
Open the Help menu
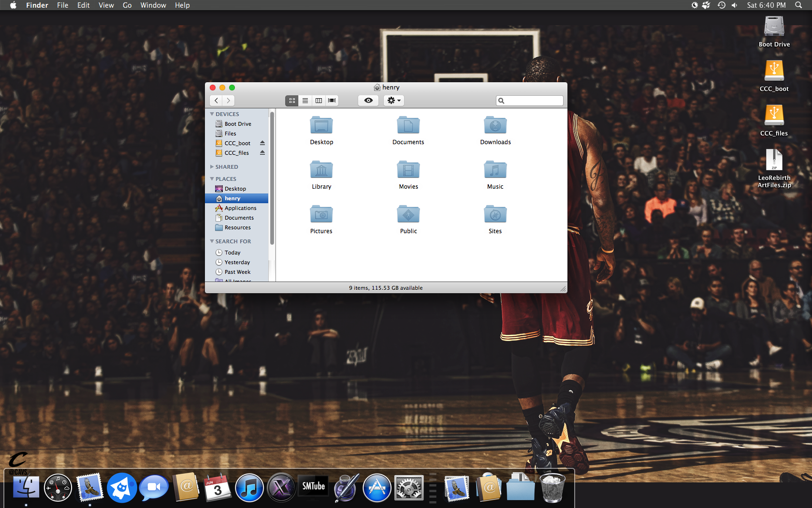tap(182, 5)
